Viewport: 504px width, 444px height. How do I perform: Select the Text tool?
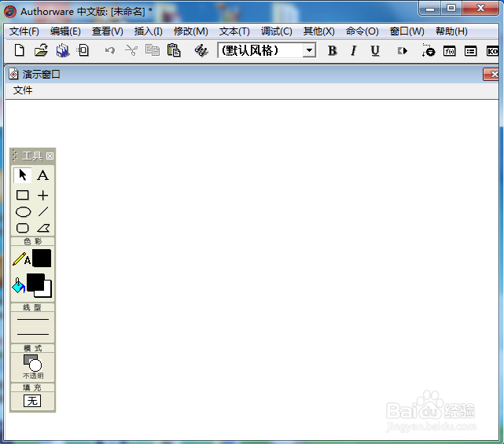(42, 175)
